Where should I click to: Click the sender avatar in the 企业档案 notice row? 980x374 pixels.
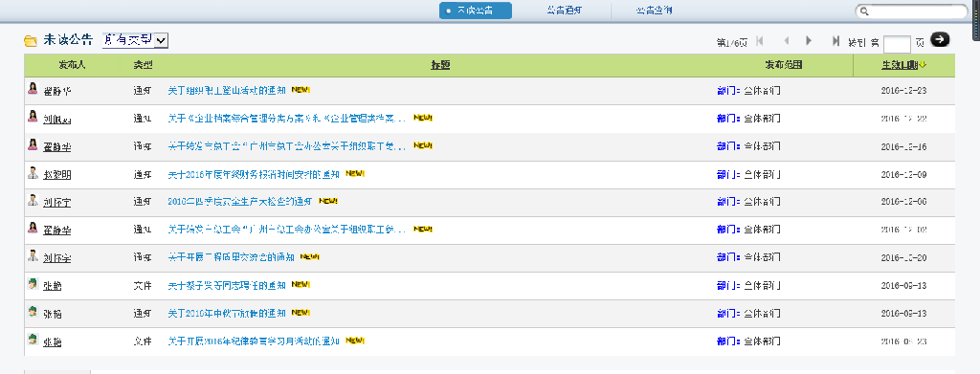[33, 117]
